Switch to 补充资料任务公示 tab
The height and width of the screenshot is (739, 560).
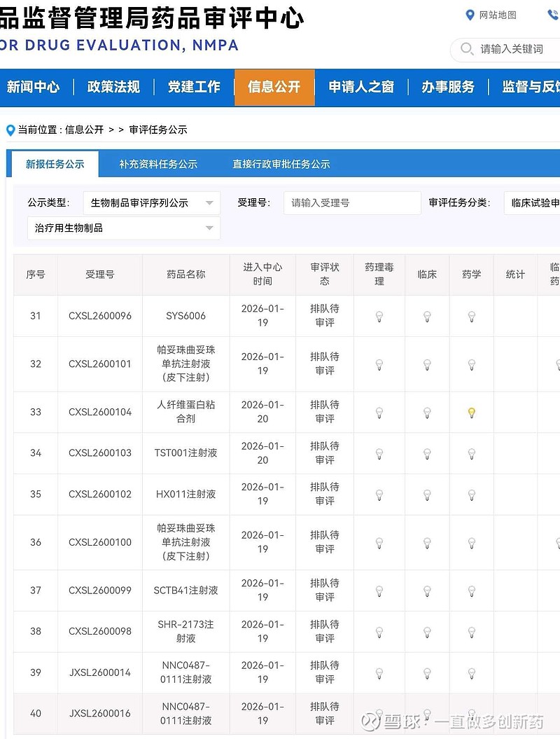(158, 165)
